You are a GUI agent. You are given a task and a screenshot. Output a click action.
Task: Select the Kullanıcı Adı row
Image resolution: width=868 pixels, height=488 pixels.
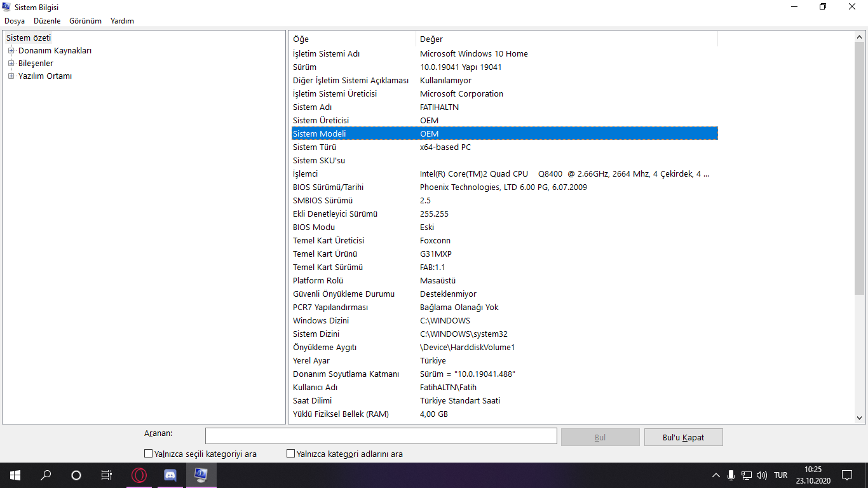[x=505, y=388]
